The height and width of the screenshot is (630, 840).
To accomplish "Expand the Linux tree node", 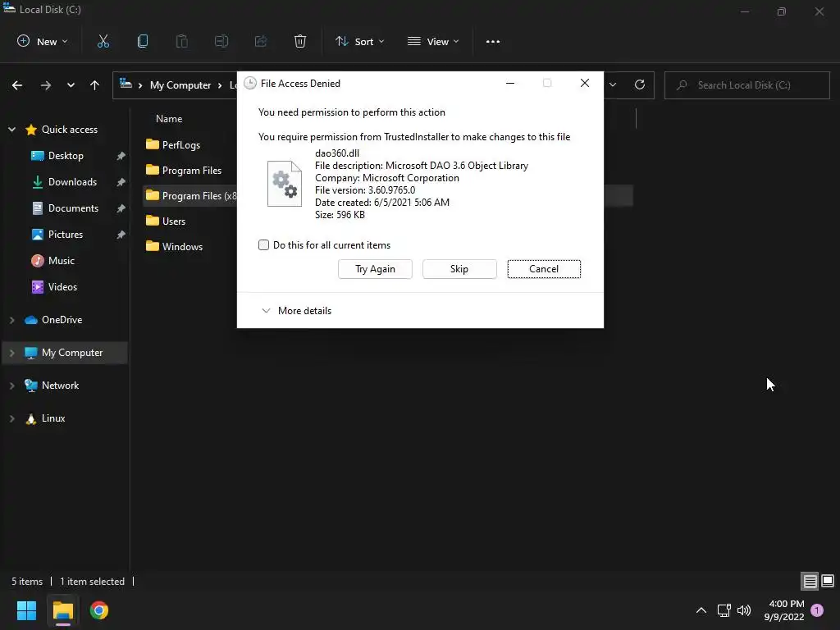I will click(x=11, y=418).
